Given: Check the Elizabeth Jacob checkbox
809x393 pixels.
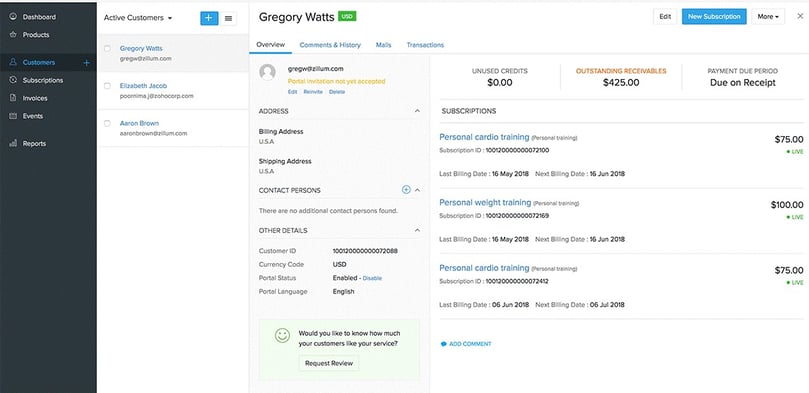Looking at the screenshot, I should [x=107, y=86].
